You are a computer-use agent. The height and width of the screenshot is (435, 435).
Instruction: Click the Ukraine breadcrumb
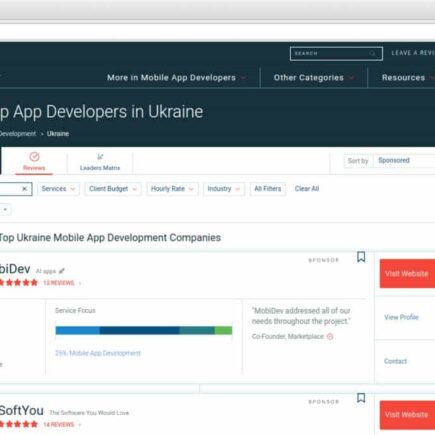(58, 134)
